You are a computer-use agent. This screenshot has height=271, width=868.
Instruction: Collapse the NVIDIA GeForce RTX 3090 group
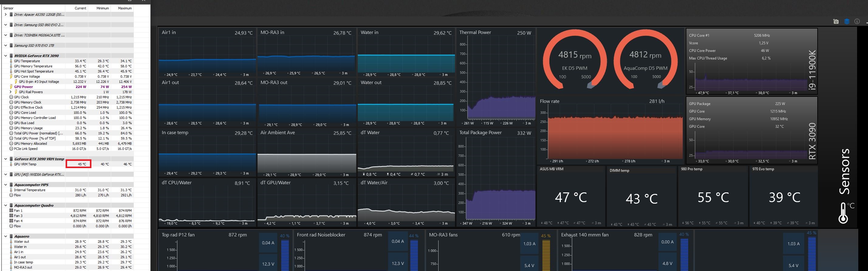tap(5, 56)
